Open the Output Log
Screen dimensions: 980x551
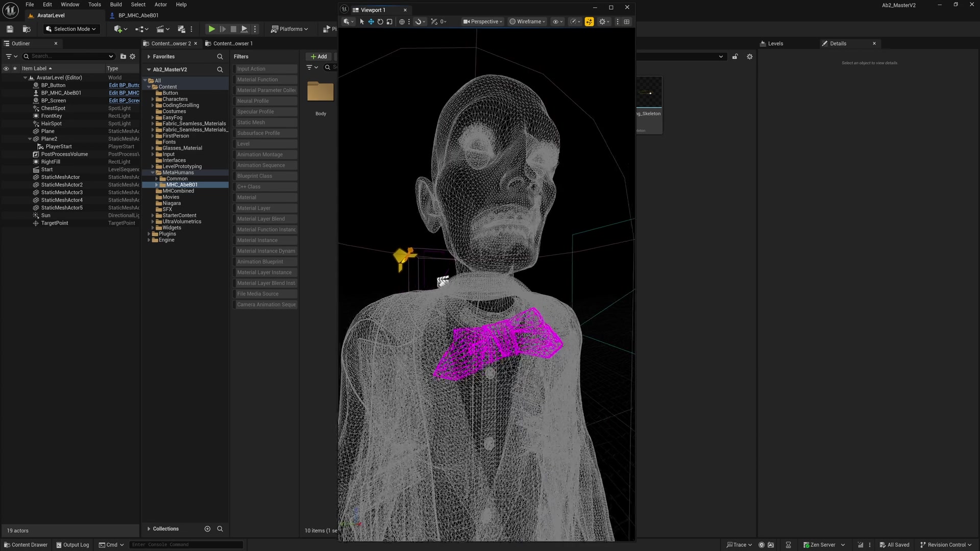click(x=72, y=545)
